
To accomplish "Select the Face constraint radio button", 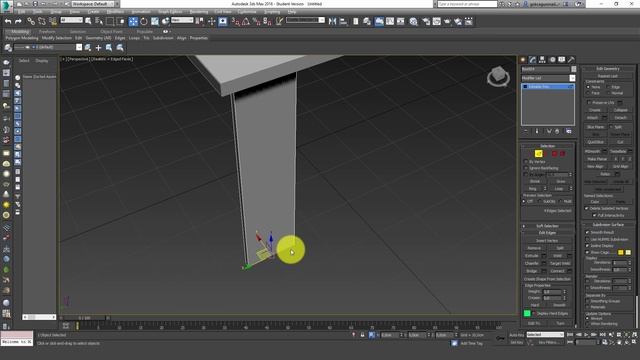I will pyautogui.click(x=588, y=93).
